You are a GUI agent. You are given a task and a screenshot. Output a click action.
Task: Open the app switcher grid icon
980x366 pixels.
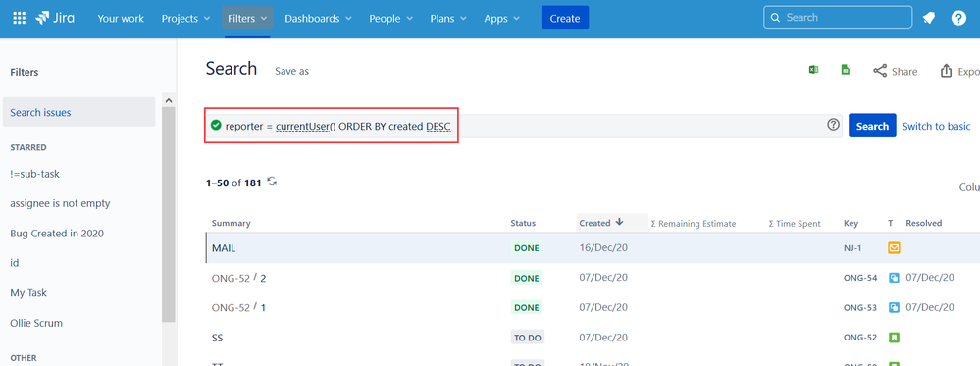click(20, 18)
